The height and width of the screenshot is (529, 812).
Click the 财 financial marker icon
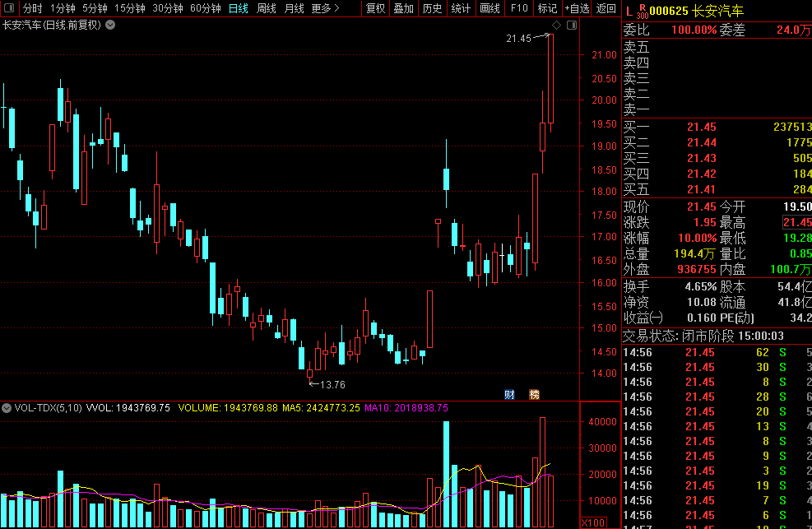pyautogui.click(x=510, y=395)
